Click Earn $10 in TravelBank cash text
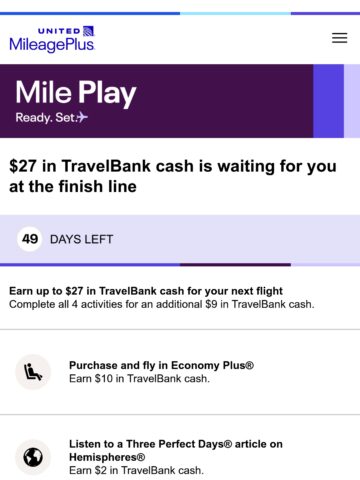The image size is (360, 480). click(139, 379)
